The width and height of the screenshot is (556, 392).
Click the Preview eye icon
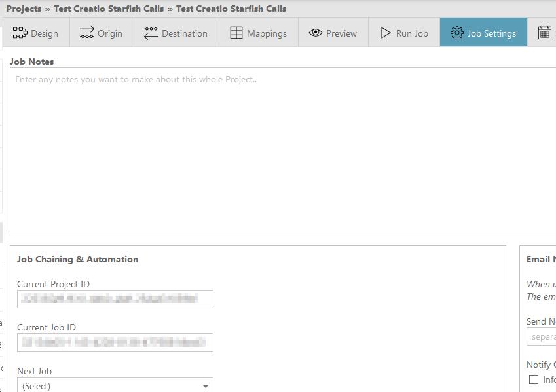point(315,31)
